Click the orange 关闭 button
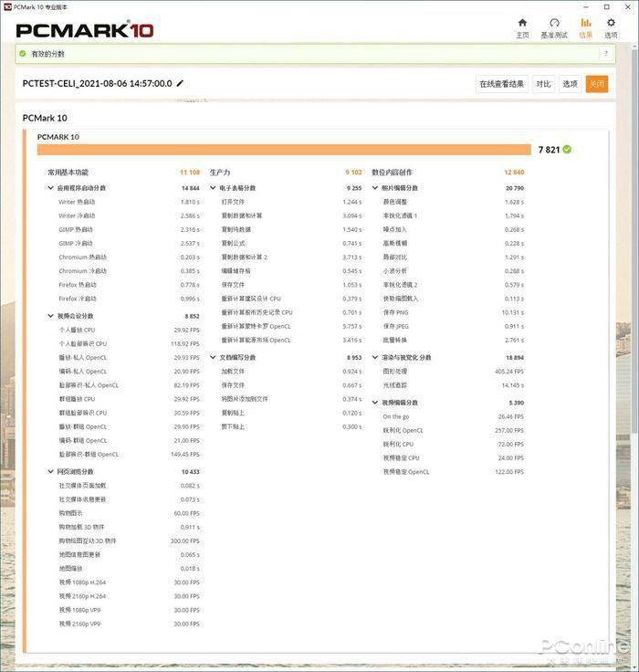This screenshot has width=639, height=672. pyautogui.click(x=597, y=84)
